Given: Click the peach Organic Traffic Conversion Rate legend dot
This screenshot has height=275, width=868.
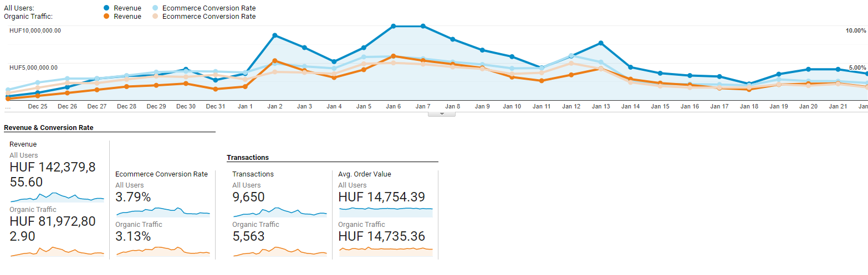Looking at the screenshot, I should pyautogui.click(x=155, y=17).
